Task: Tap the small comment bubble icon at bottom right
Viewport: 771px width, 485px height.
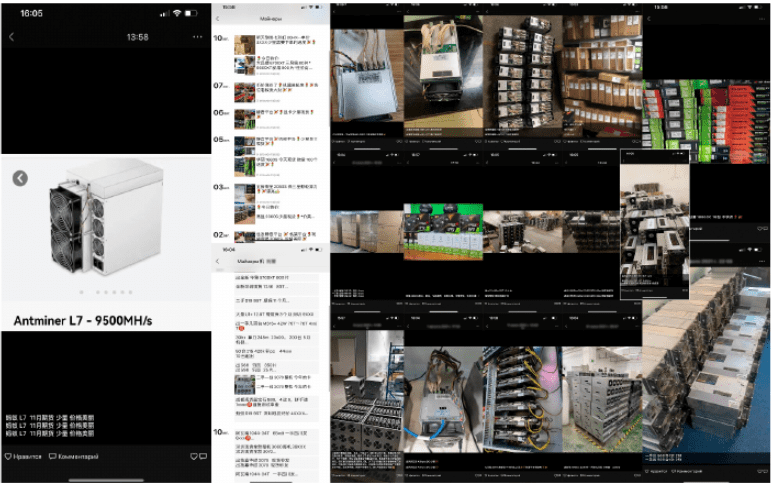Action: click(203, 456)
